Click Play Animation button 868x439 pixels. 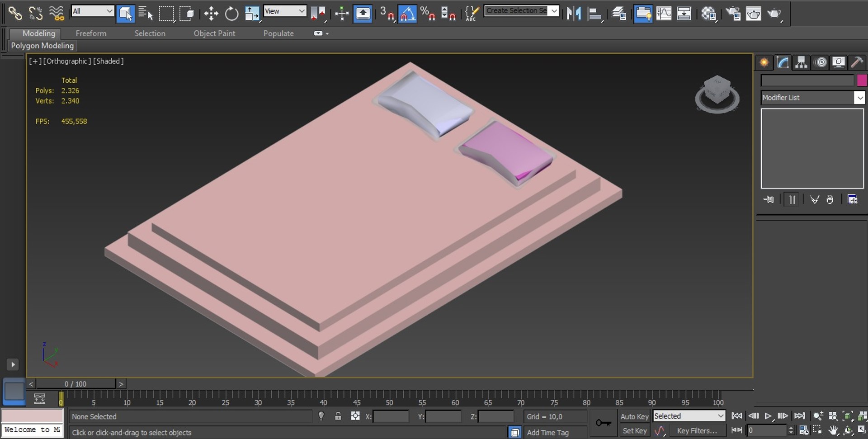768,416
